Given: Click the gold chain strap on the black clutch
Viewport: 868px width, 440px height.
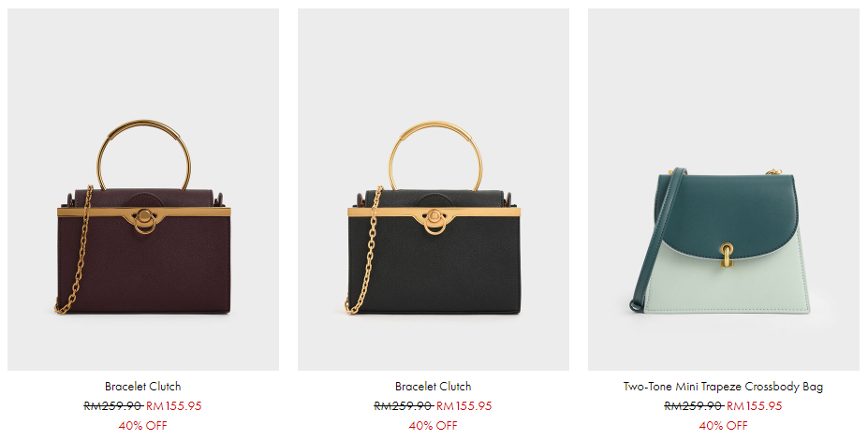Looking at the screenshot, I should (x=365, y=249).
